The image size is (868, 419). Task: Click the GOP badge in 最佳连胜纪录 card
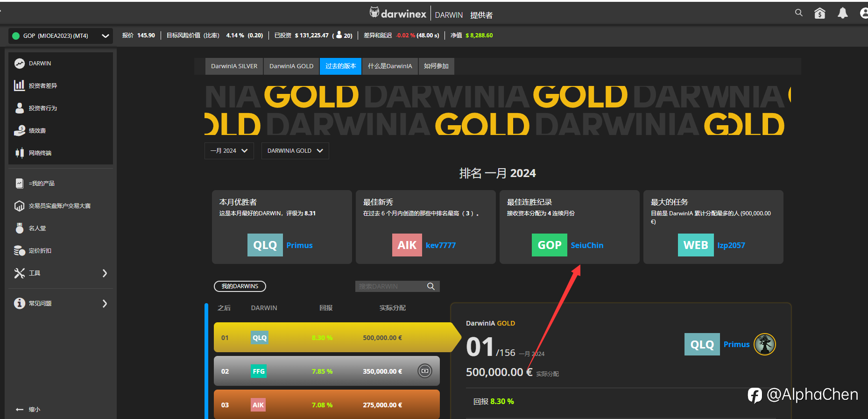pyautogui.click(x=550, y=245)
